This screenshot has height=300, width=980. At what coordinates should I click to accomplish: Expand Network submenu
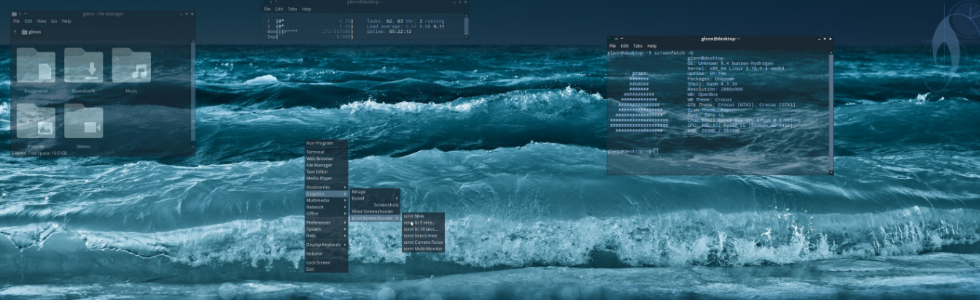click(326, 207)
